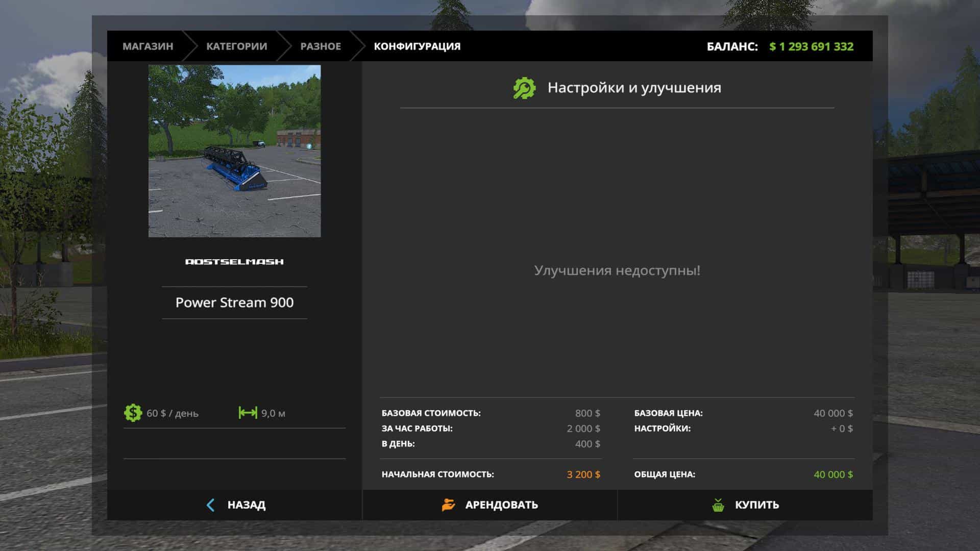Go to the КАТЕГОРИИ breadcrumb
This screenshot has height=551, width=980.
[x=236, y=46]
